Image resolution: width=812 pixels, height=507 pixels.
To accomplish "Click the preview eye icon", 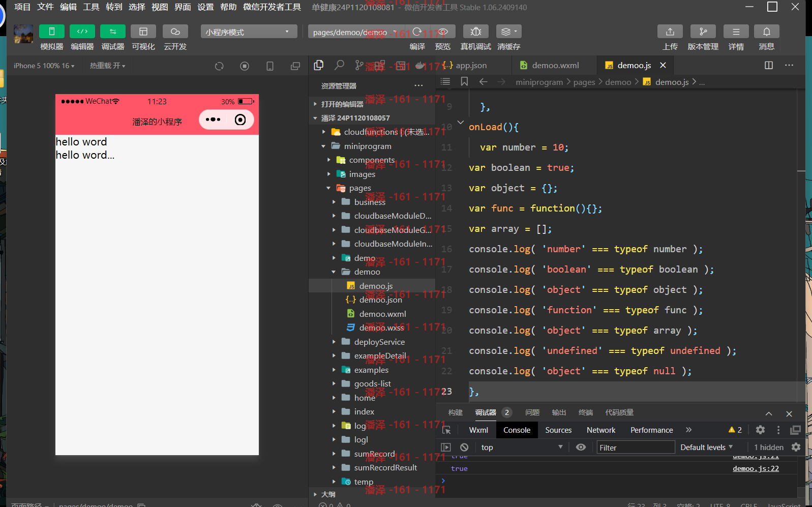I will 443,32.
